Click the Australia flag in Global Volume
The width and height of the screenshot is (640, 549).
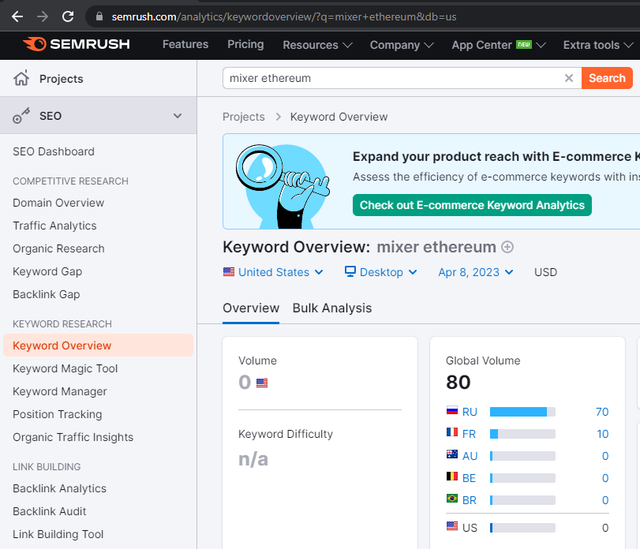point(452,454)
